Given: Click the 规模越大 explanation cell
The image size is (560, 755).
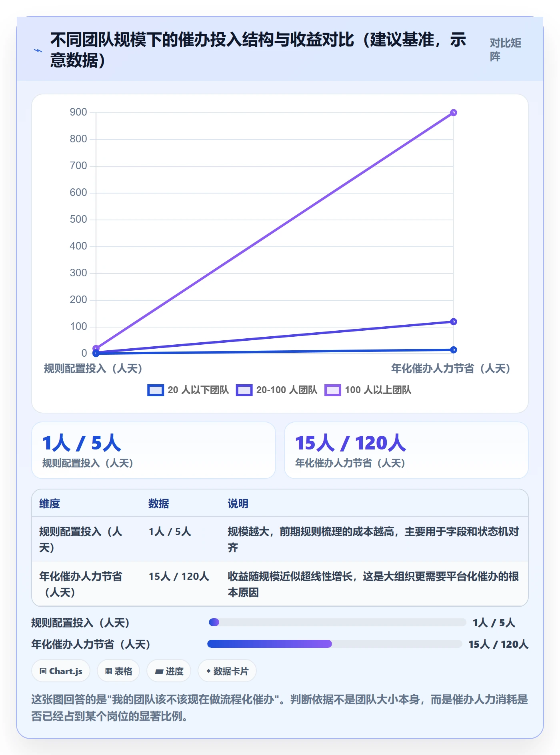Looking at the screenshot, I should [x=373, y=539].
